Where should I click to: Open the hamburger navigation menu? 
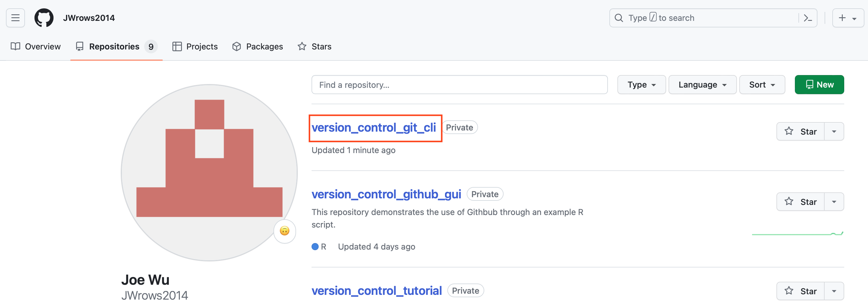(x=15, y=18)
